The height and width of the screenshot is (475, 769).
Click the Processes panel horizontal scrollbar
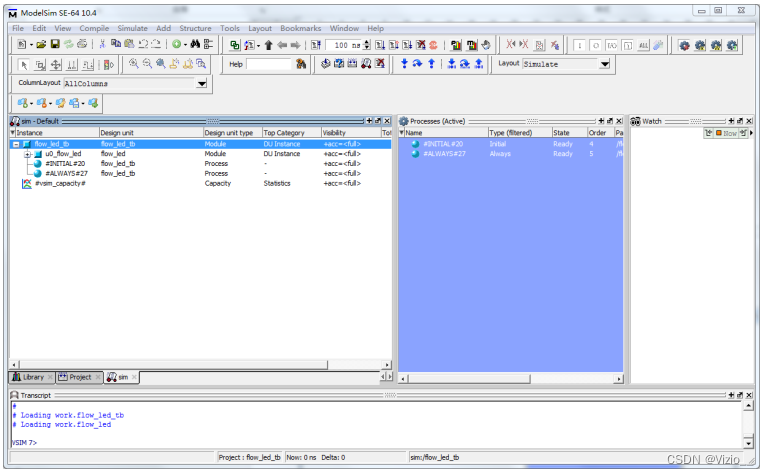[x=469, y=379]
